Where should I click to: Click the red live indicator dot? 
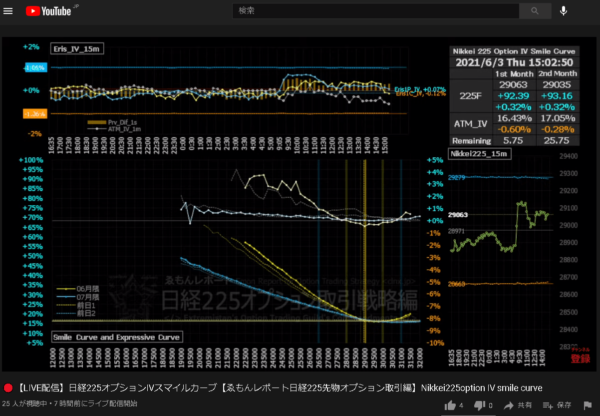coord(8,388)
